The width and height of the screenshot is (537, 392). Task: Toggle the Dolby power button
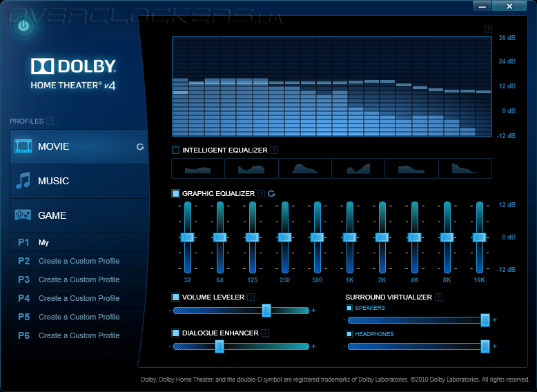point(23,26)
